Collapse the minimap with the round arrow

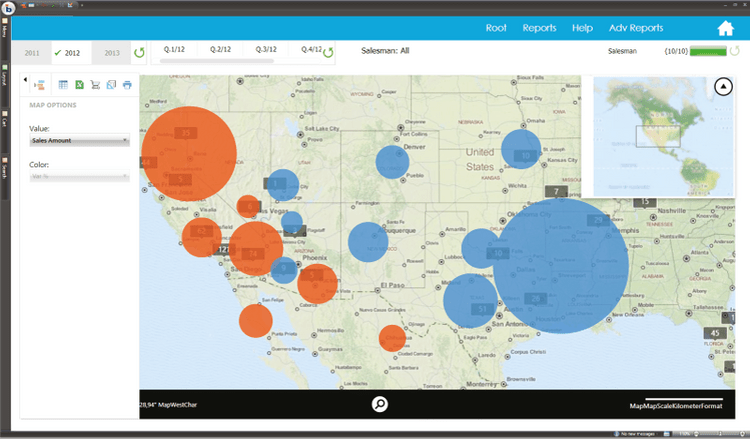pos(723,87)
